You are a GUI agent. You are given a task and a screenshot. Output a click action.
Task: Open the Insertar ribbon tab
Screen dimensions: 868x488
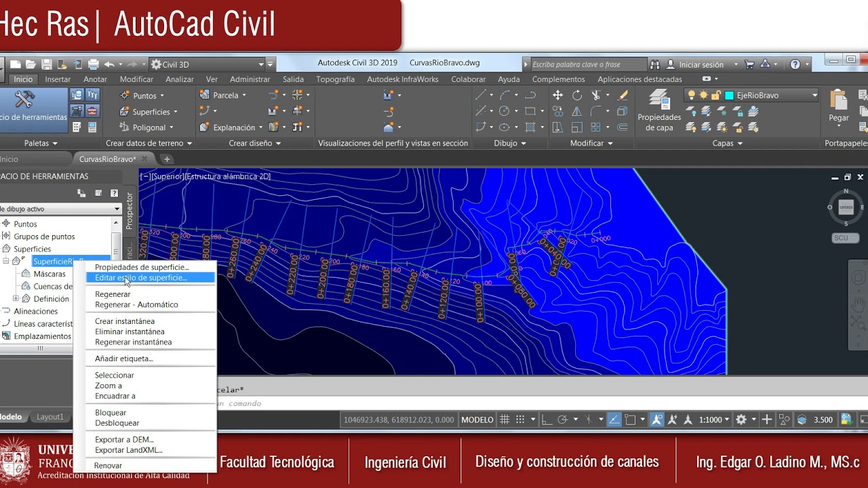[x=58, y=79]
